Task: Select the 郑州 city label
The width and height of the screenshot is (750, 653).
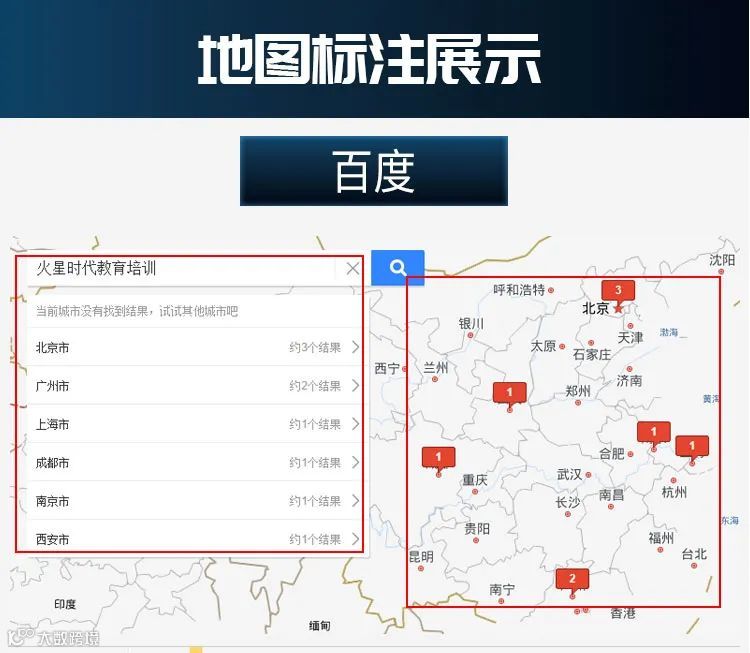Action: (x=578, y=391)
